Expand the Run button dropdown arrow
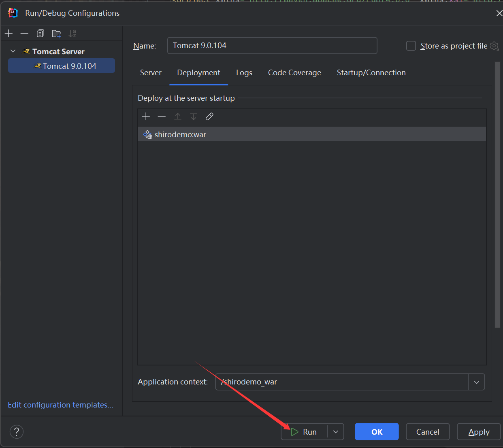The height and width of the screenshot is (448, 503). point(336,432)
